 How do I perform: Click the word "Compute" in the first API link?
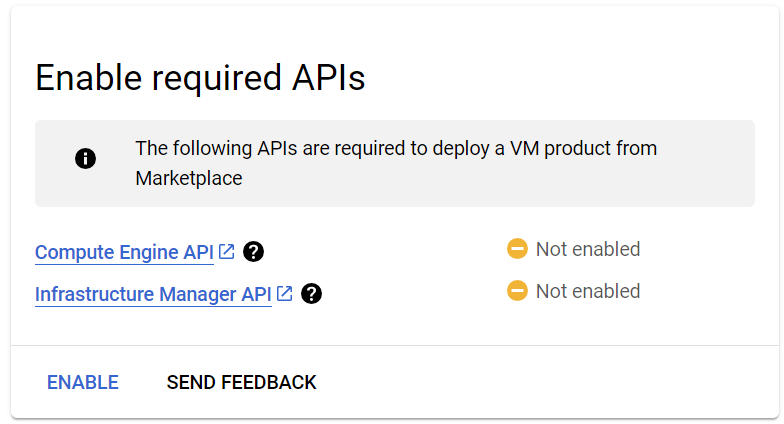tap(73, 252)
